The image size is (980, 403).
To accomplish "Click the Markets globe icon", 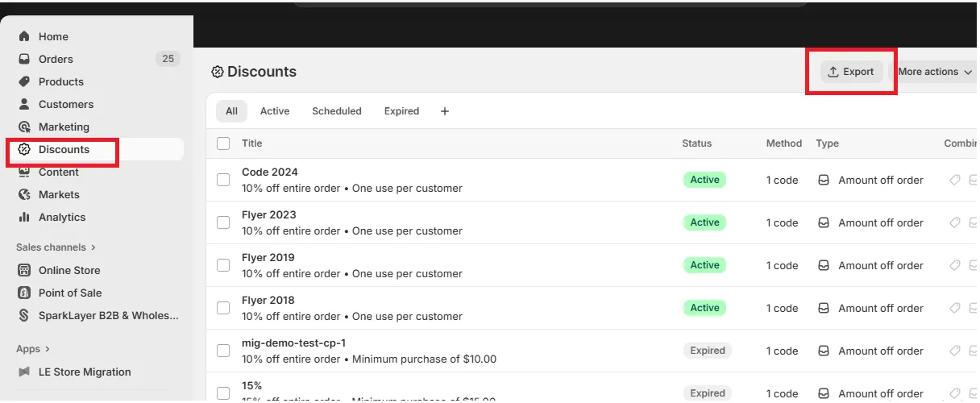I will [24, 194].
